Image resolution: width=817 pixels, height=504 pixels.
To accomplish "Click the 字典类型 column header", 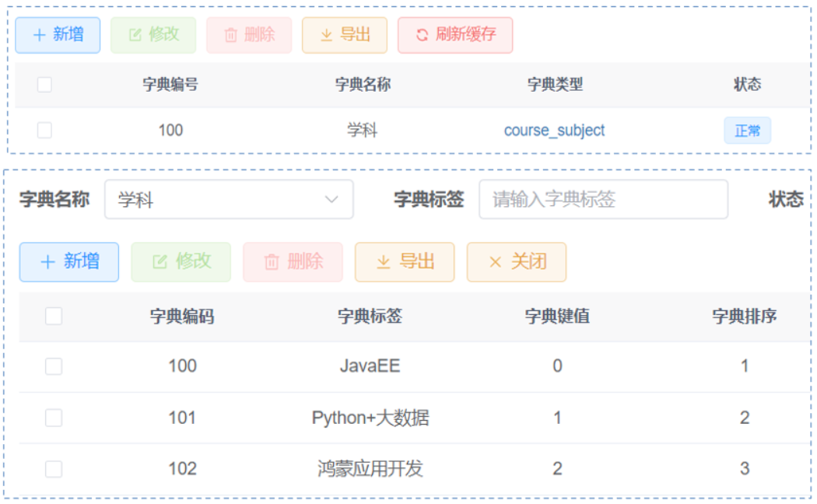I will pos(555,84).
